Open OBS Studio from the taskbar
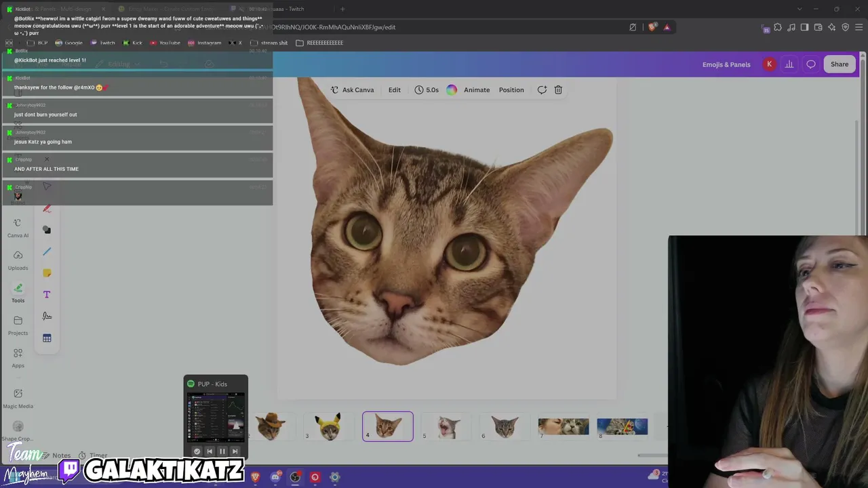Image resolution: width=868 pixels, height=488 pixels. (x=295, y=477)
